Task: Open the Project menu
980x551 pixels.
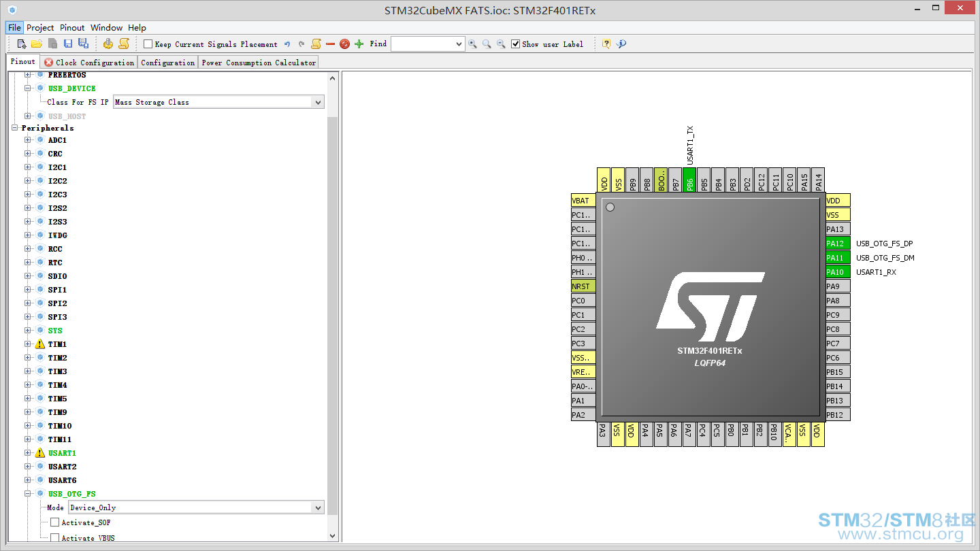Action: [40, 28]
